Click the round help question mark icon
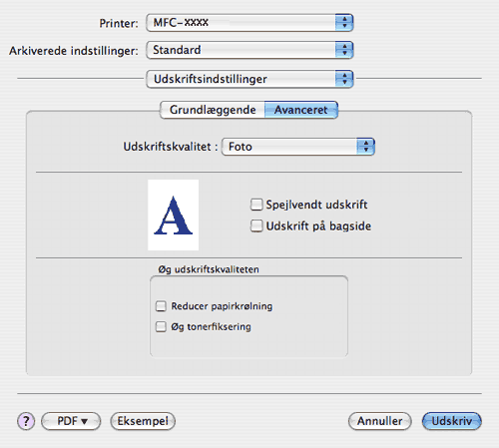Viewport: 499px width, 448px height. tap(26, 421)
